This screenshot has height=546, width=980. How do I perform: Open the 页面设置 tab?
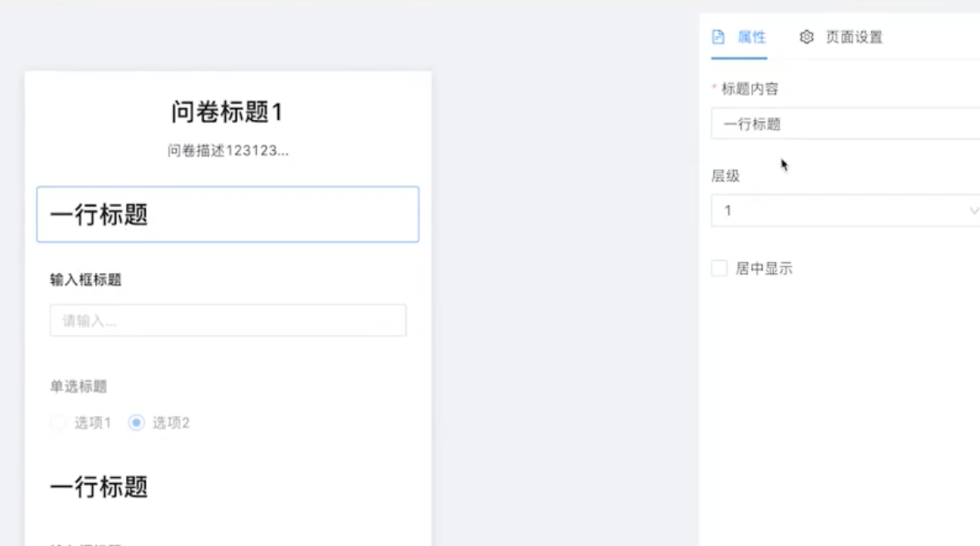pyautogui.click(x=841, y=37)
